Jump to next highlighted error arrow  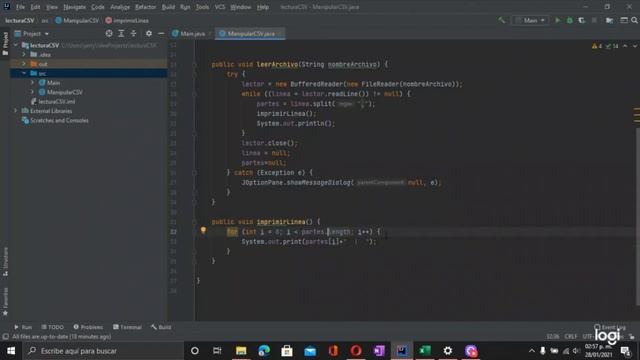coord(635,46)
